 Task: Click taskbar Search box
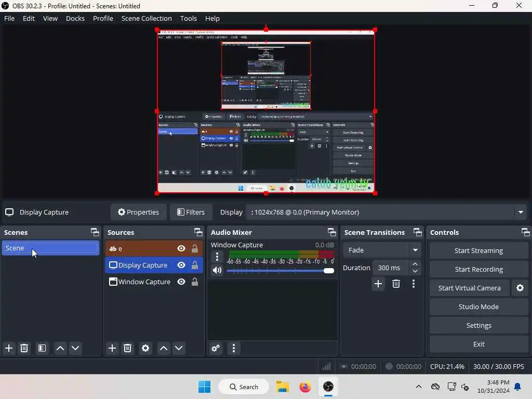pos(244,387)
